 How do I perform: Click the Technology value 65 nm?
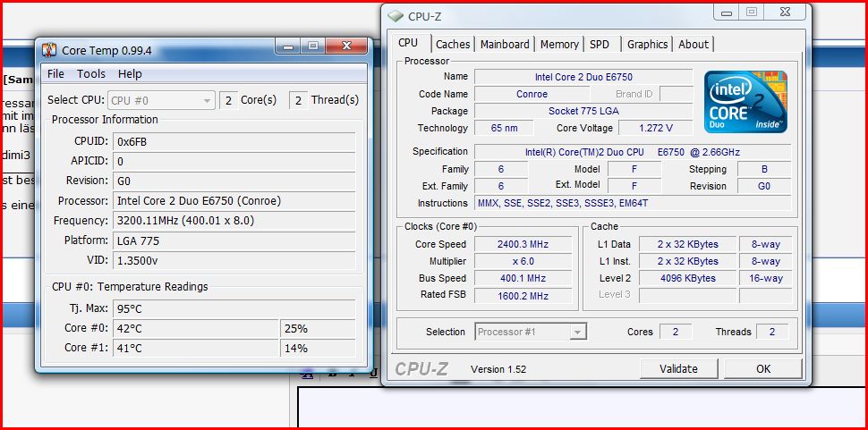pos(505,128)
